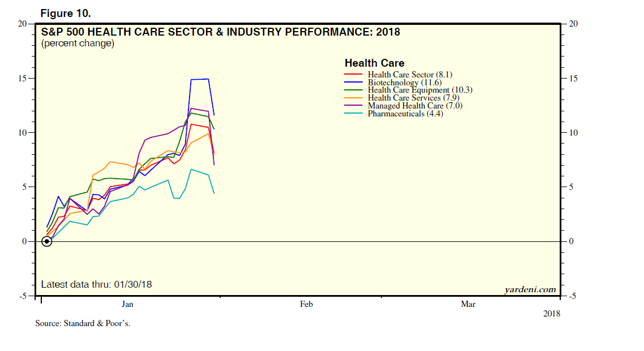644x351 pixels.
Task: Click the Latest data thru 01/30/18 note
Action: coord(96,284)
